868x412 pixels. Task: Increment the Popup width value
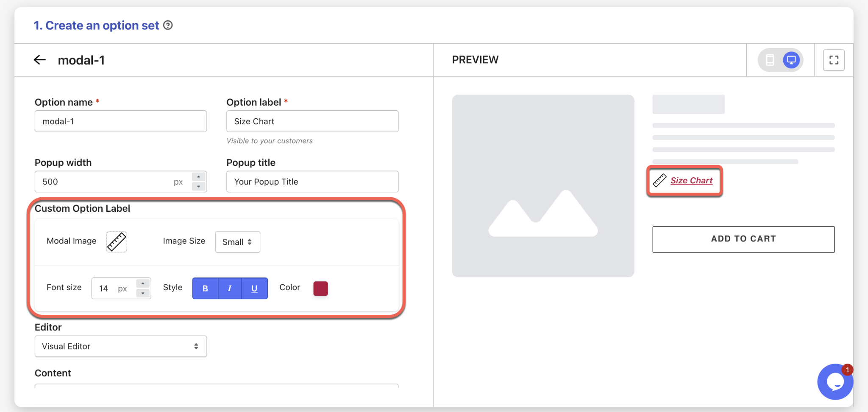tap(198, 177)
